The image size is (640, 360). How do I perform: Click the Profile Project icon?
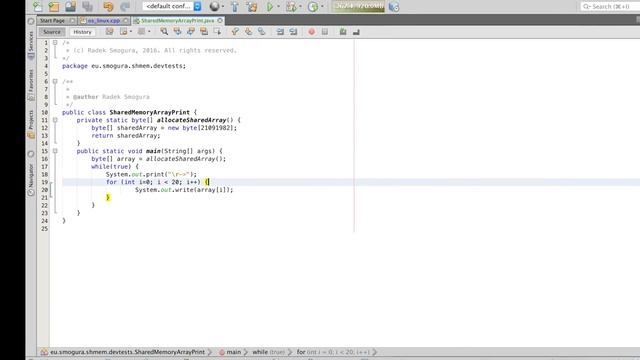(x=313, y=7)
